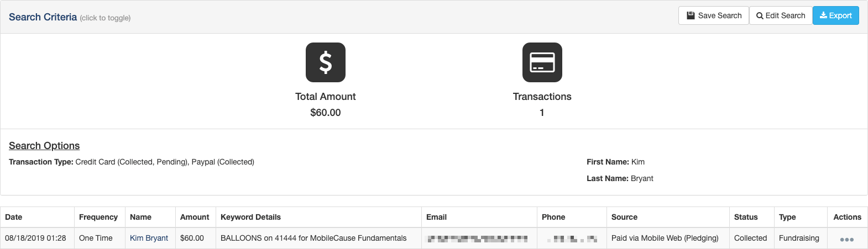
Task: Click the Name column header
Action: click(140, 217)
